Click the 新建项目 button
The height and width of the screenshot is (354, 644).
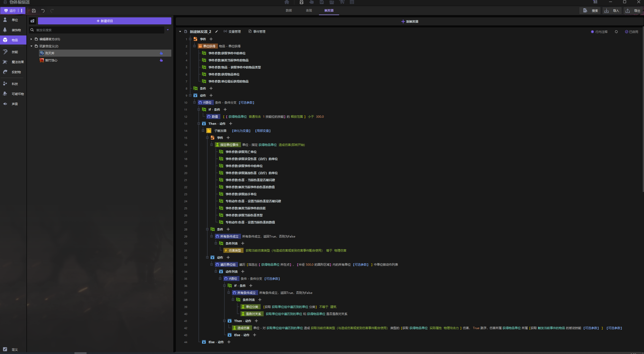pos(105,21)
